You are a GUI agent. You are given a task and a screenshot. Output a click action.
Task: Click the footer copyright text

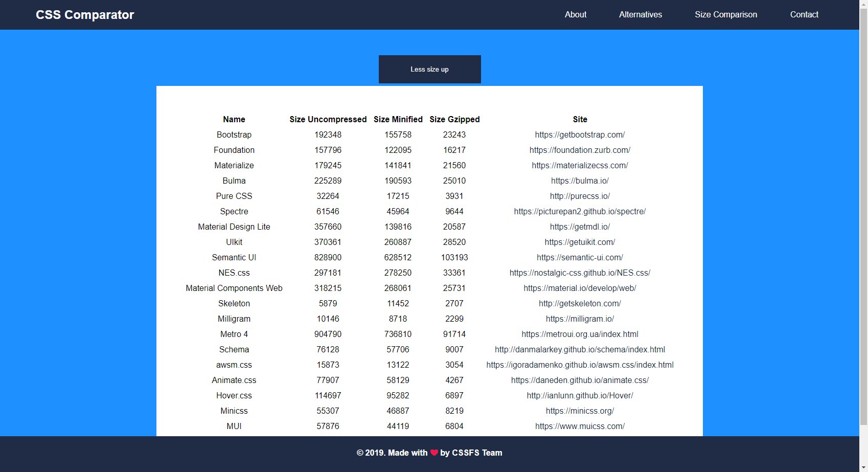click(429, 453)
